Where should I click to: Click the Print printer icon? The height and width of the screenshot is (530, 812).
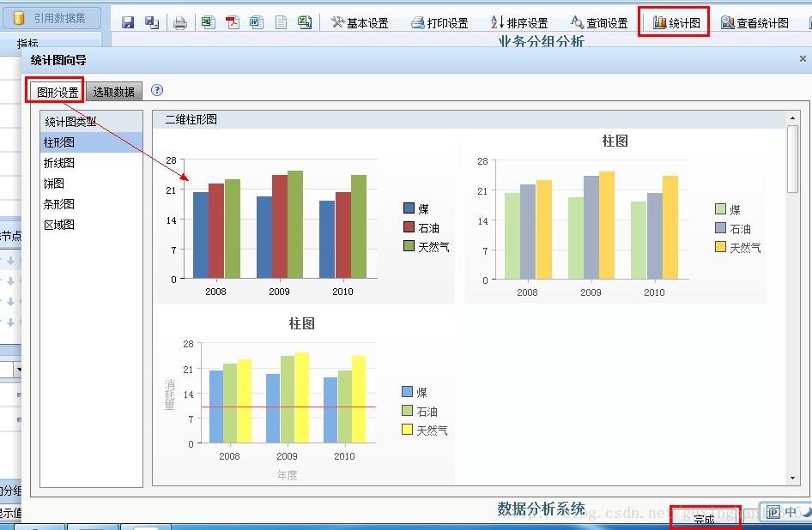(x=180, y=23)
